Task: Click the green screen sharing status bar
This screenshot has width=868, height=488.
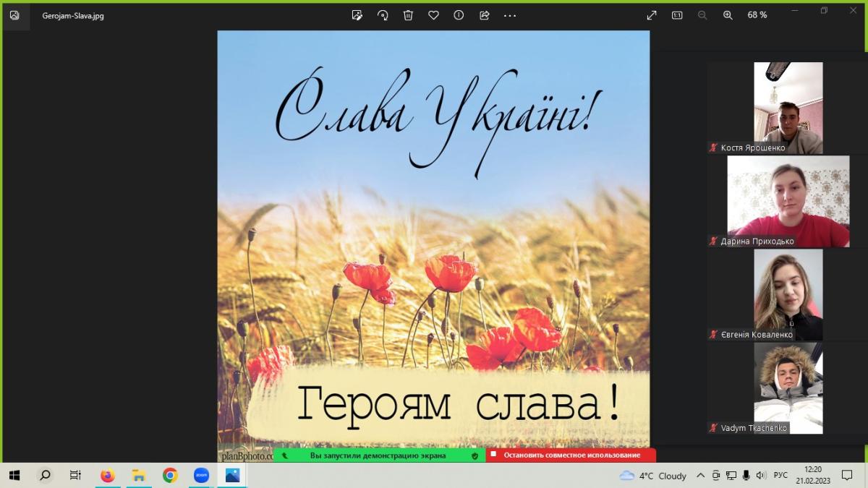Action: (378, 455)
